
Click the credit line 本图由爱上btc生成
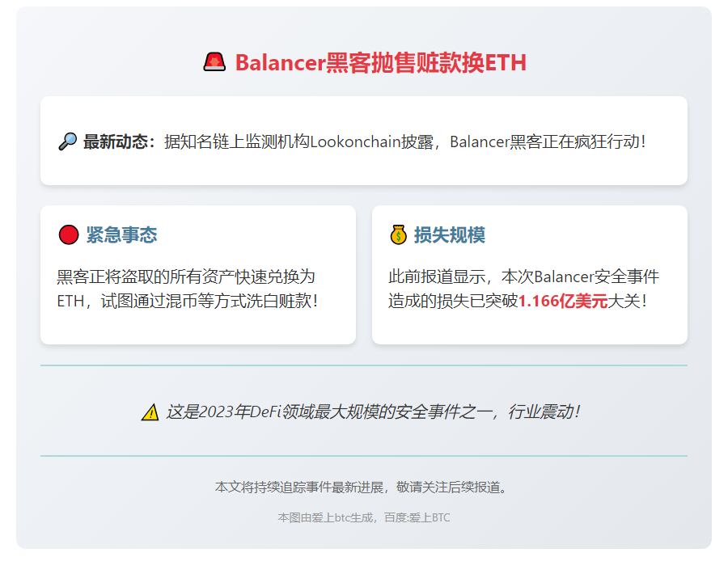(x=325, y=517)
